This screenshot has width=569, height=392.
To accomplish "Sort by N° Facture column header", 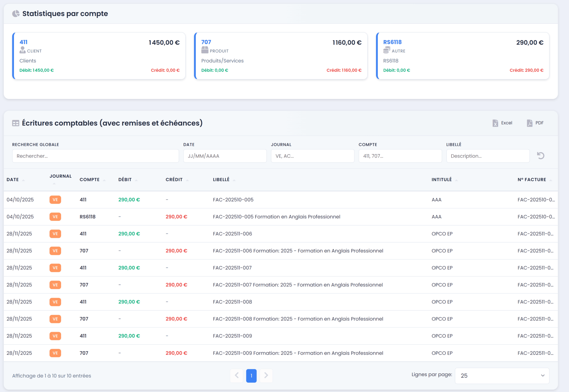I will pyautogui.click(x=532, y=180).
